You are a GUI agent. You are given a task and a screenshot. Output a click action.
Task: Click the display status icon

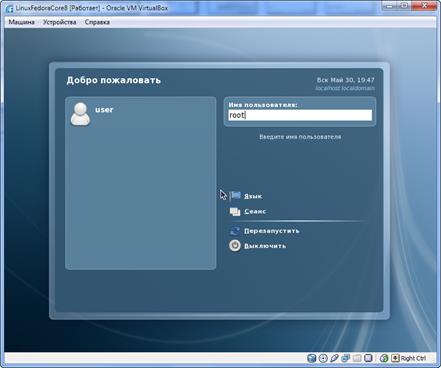tap(368, 358)
